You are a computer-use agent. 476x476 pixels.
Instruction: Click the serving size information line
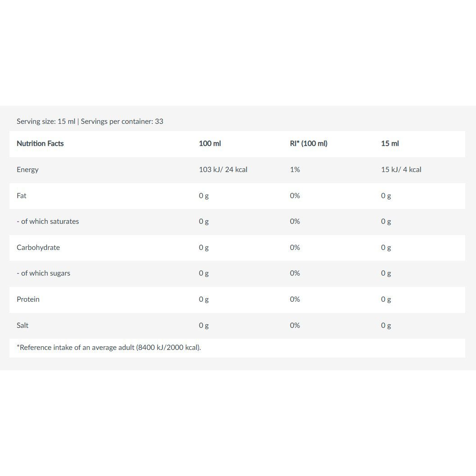[90, 122]
